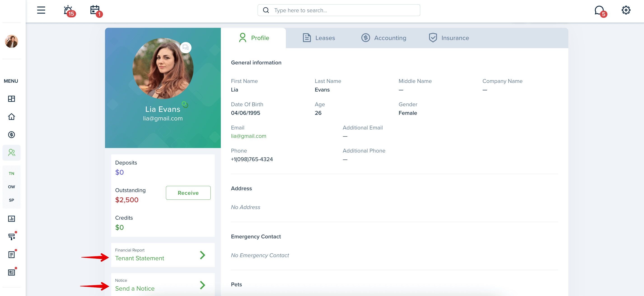Open the settings gear icon
This screenshot has width=644, height=296.
626,10
